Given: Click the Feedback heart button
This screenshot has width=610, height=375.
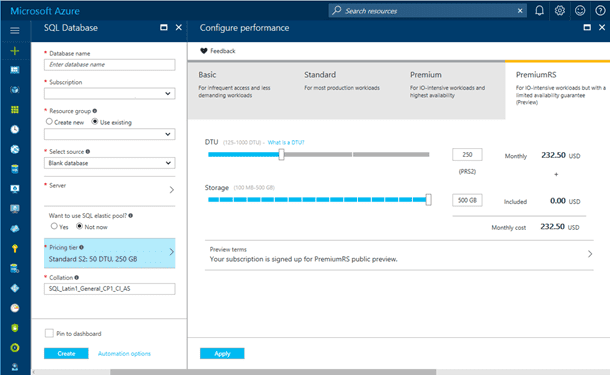Looking at the screenshot, I should point(218,51).
